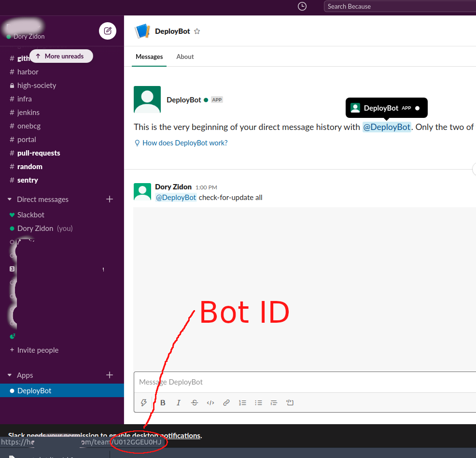Toggle bold formatting
The width and height of the screenshot is (476, 458).
[x=163, y=403]
